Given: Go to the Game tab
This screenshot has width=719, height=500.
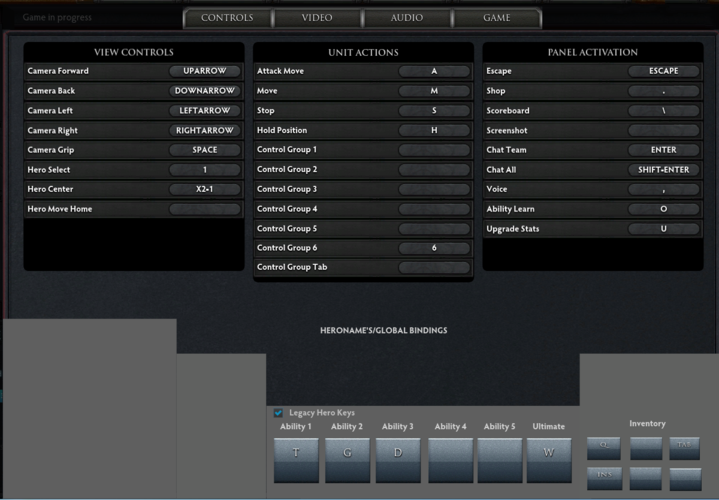Looking at the screenshot, I should [497, 18].
